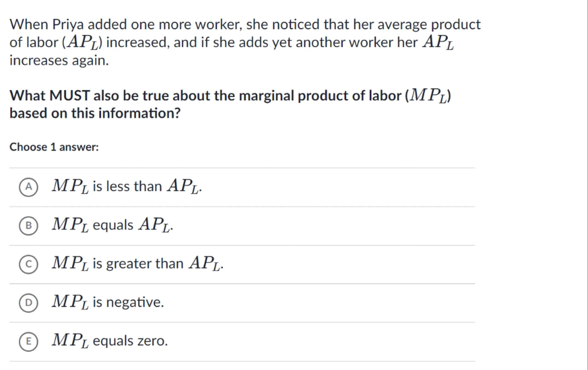
Task: Select radio button B
Action: (x=28, y=226)
